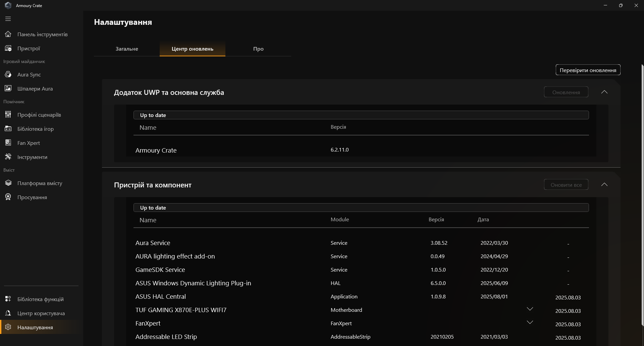Image resolution: width=644 pixels, height=346 pixels.
Task: Click the Up to date bar in Пристрій section
Action: pyautogui.click(x=361, y=208)
